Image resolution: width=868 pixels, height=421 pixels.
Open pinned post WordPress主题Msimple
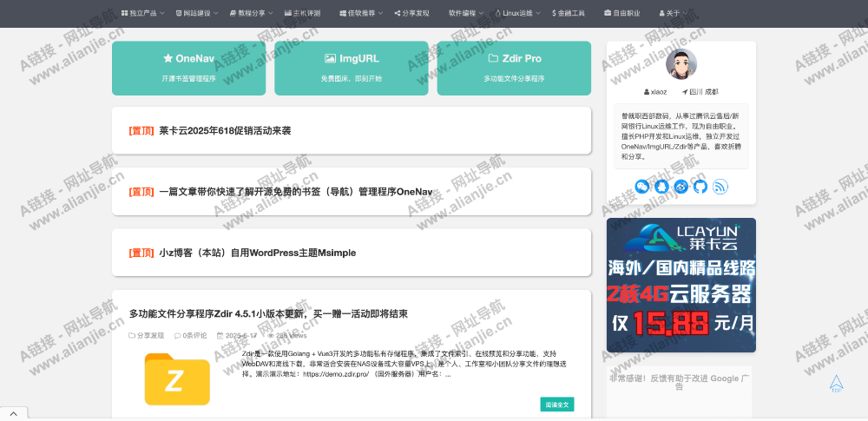[x=258, y=253]
